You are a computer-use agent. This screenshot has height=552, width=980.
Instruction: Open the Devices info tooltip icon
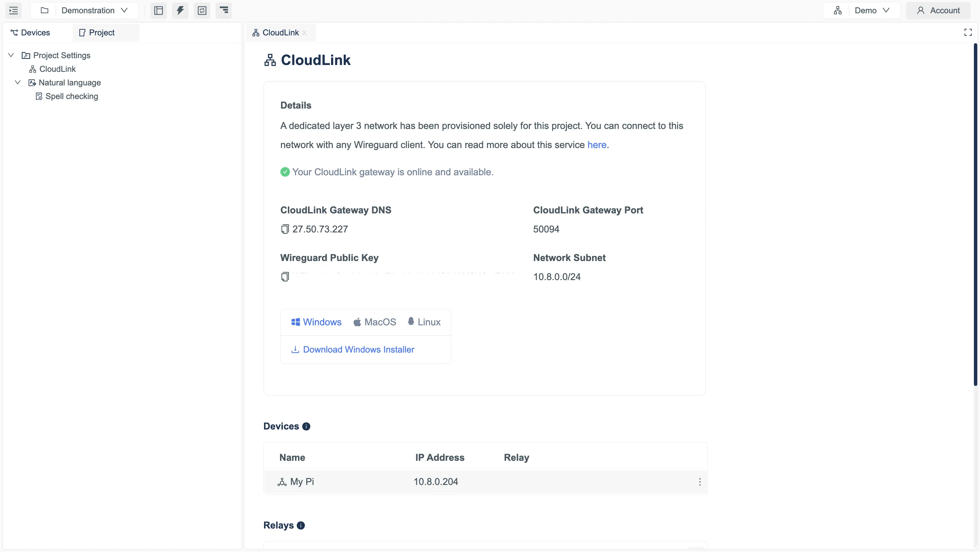pos(306,426)
